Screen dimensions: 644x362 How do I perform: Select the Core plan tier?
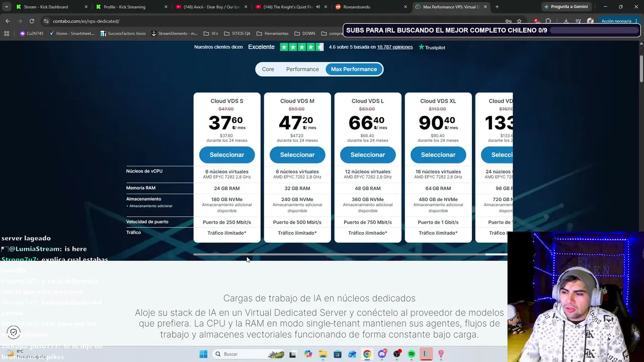click(268, 69)
